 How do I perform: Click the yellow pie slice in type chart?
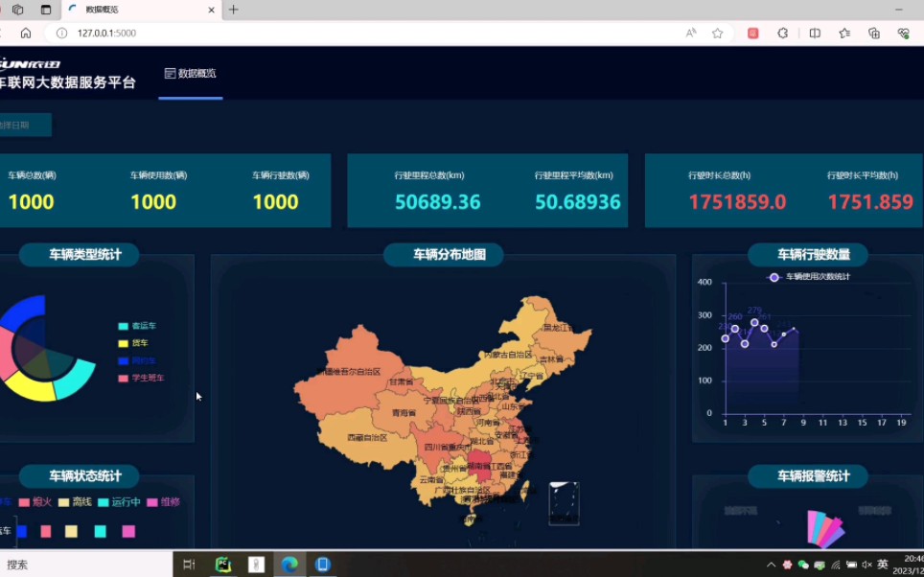tap(31, 389)
